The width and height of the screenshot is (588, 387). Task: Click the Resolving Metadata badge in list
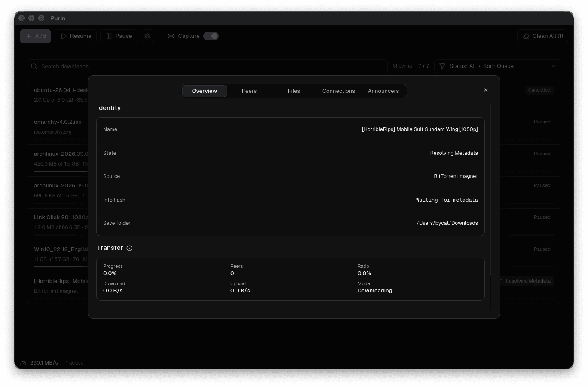pos(527,281)
